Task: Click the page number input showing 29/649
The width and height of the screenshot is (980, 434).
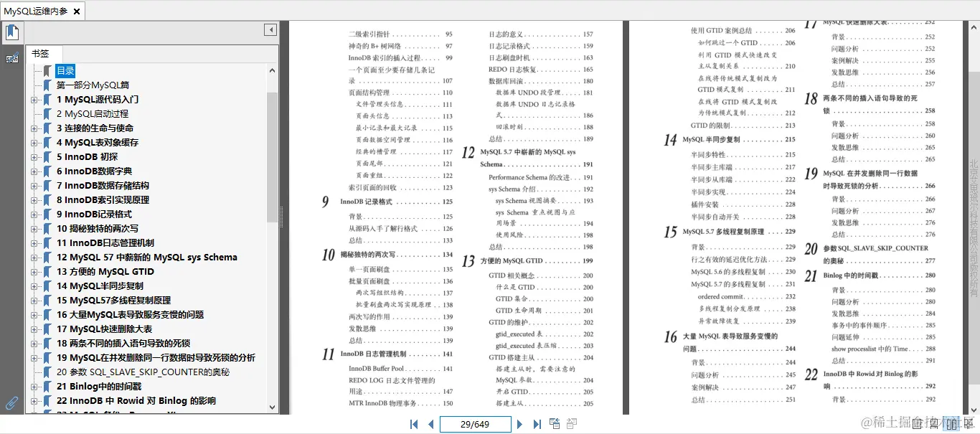Action: point(476,424)
